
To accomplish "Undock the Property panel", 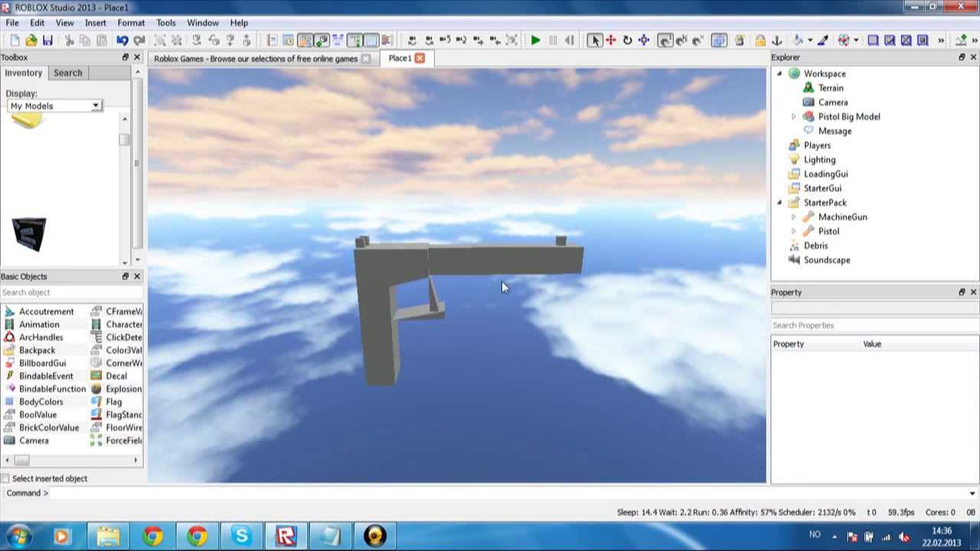I will 962,292.
